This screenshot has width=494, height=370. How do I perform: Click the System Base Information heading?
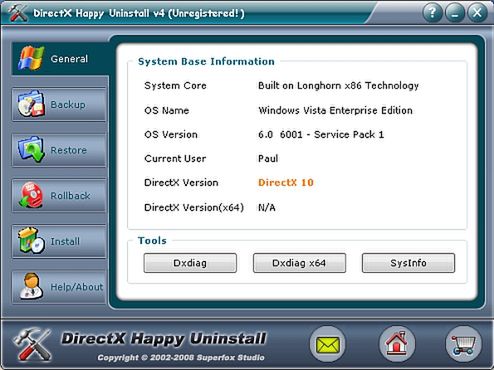click(x=206, y=62)
